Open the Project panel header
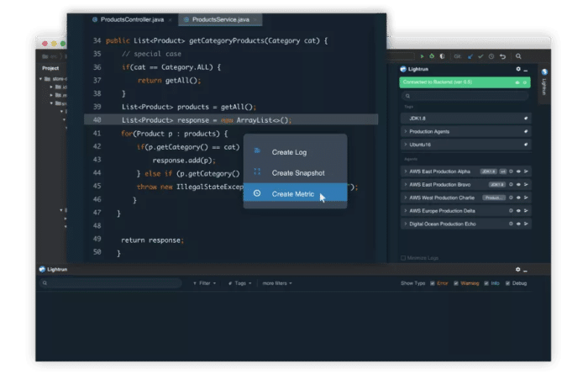Screen dimensions: 588x390 (x=50, y=68)
